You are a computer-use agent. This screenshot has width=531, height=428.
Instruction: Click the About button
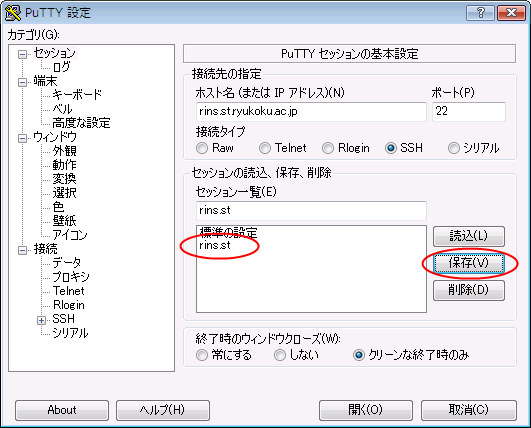click(x=62, y=410)
